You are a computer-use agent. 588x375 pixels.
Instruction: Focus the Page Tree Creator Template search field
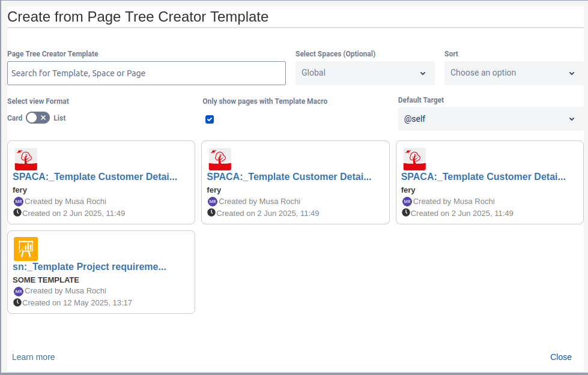pyautogui.click(x=147, y=73)
